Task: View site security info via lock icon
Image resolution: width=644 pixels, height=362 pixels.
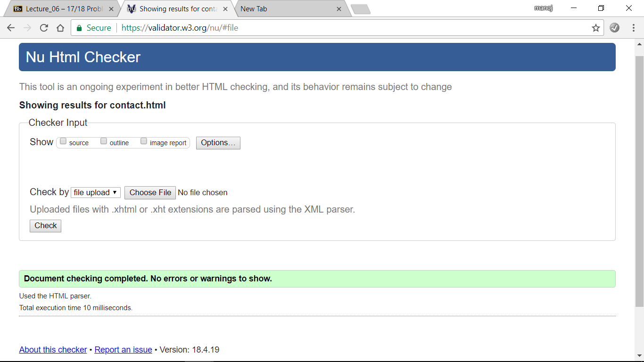Action: click(x=79, y=28)
